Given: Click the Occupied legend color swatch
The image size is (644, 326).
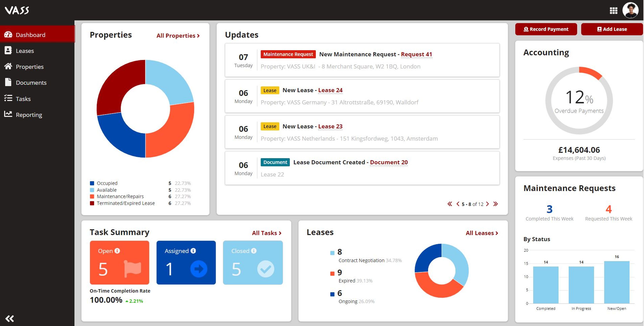Looking at the screenshot, I should 92,183.
